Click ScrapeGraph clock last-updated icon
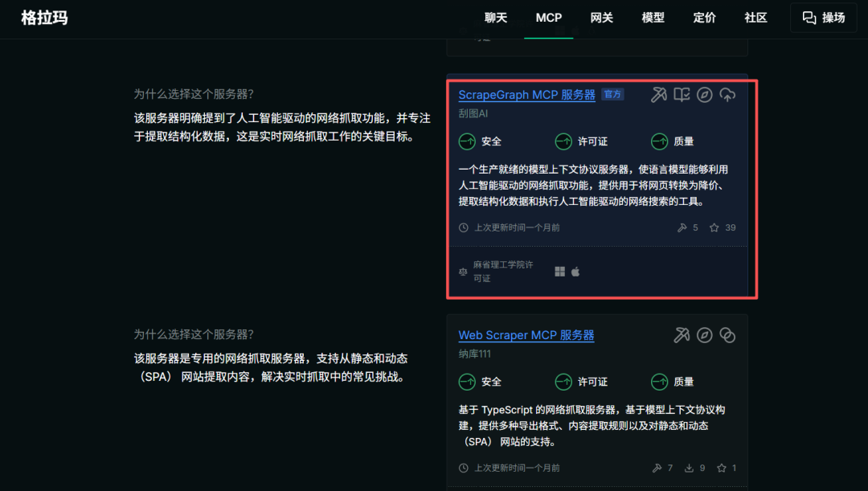This screenshot has height=491, width=868. point(464,227)
